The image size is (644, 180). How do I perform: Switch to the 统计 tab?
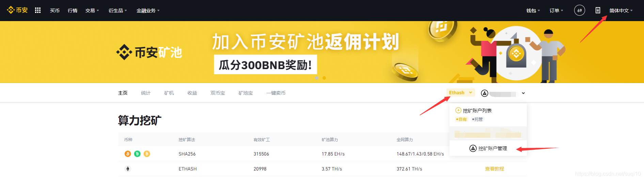pyautogui.click(x=146, y=93)
